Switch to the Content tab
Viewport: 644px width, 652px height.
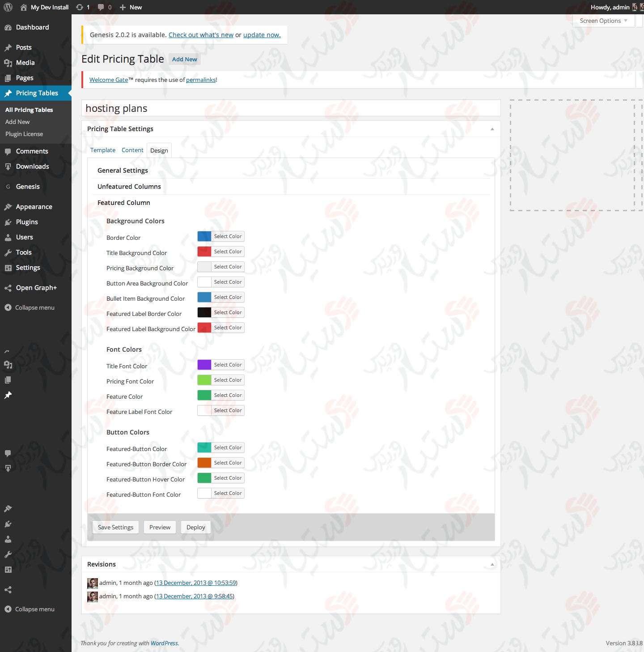(x=132, y=150)
